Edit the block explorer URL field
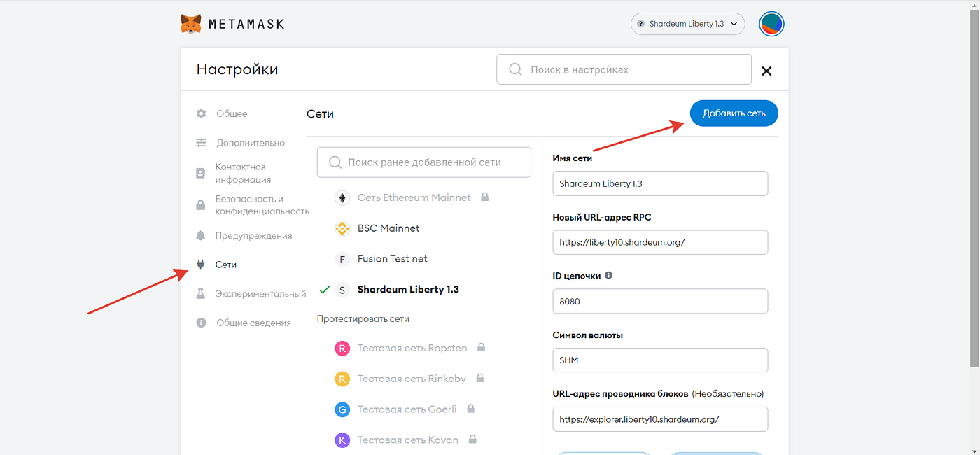The image size is (980, 455). click(660, 419)
